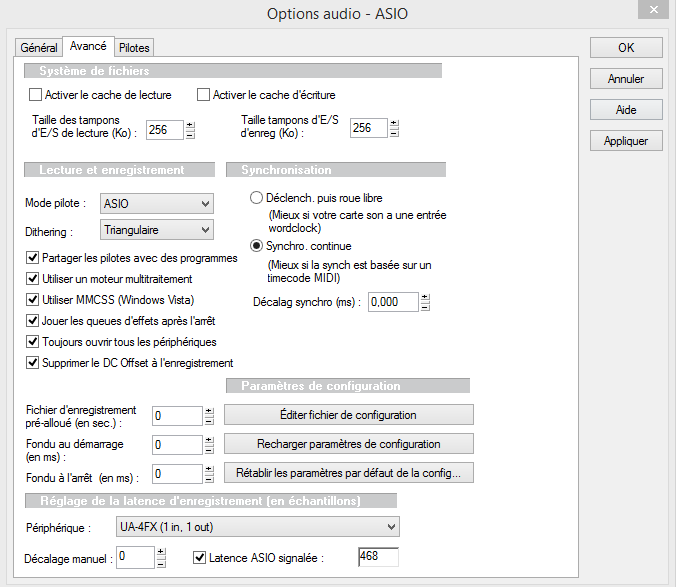Confirm settings with the OK button
This screenshot has width=676, height=587.
tap(626, 47)
